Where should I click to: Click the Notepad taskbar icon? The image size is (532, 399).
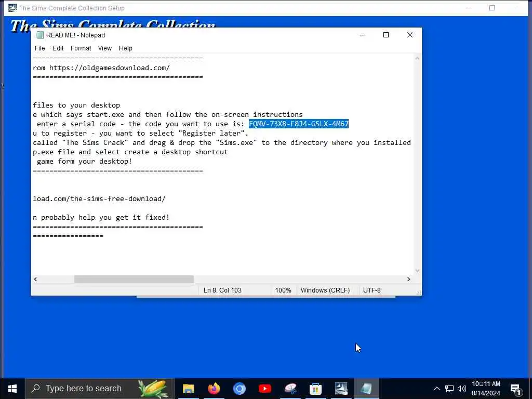(366, 389)
